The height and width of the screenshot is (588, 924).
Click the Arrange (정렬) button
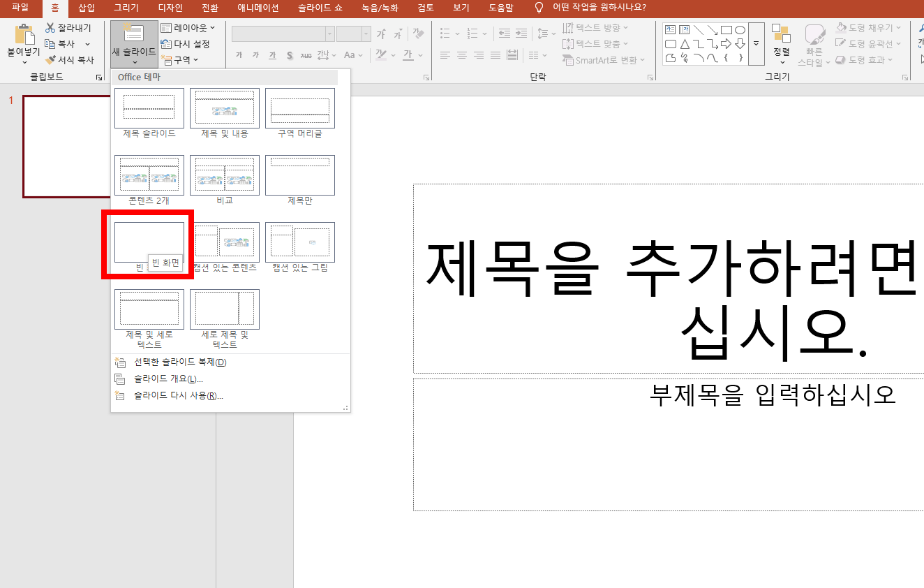click(x=782, y=43)
